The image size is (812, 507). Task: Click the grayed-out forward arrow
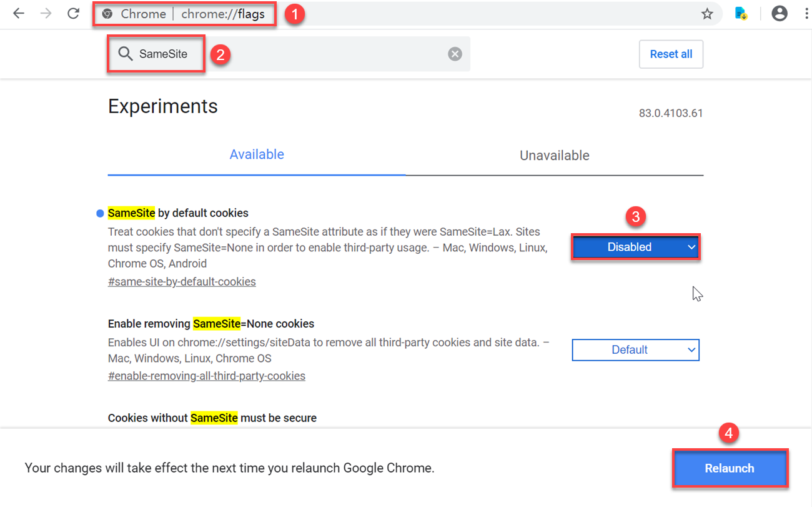pyautogui.click(x=45, y=13)
